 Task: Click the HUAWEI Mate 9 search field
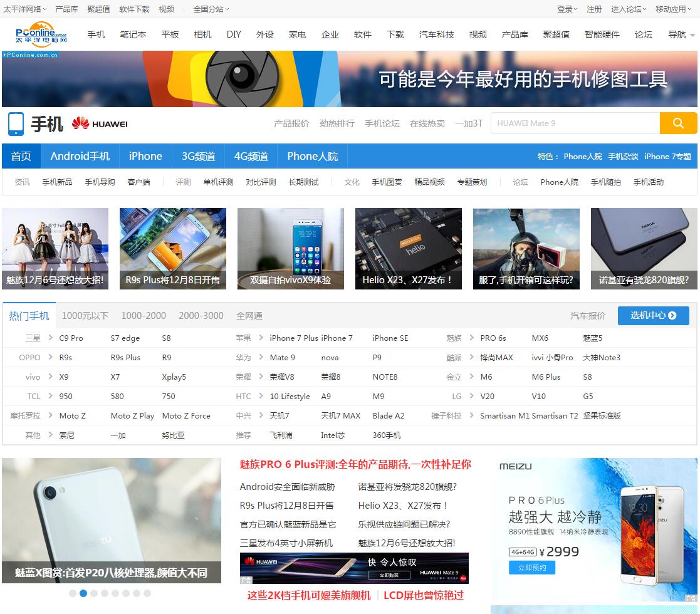tap(575, 123)
